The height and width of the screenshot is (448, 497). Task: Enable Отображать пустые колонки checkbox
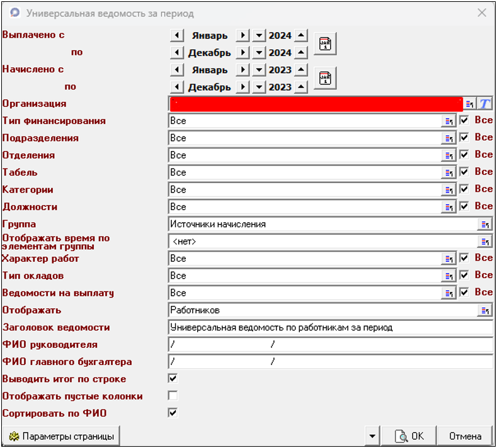(x=173, y=396)
